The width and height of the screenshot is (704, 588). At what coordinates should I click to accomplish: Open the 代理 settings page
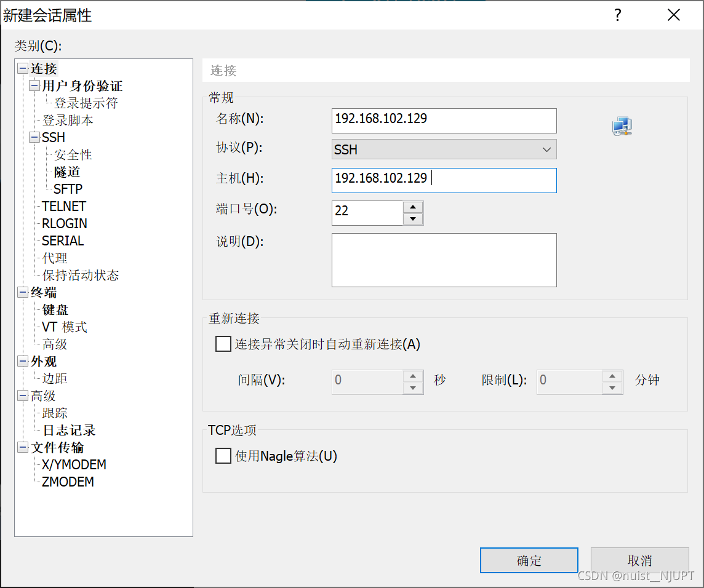click(x=55, y=258)
